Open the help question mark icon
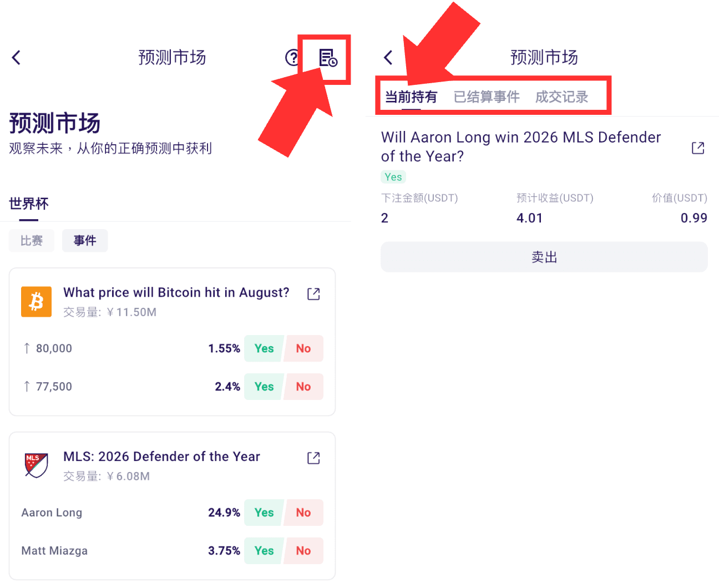Screen dimensions: 719x588 (292, 57)
